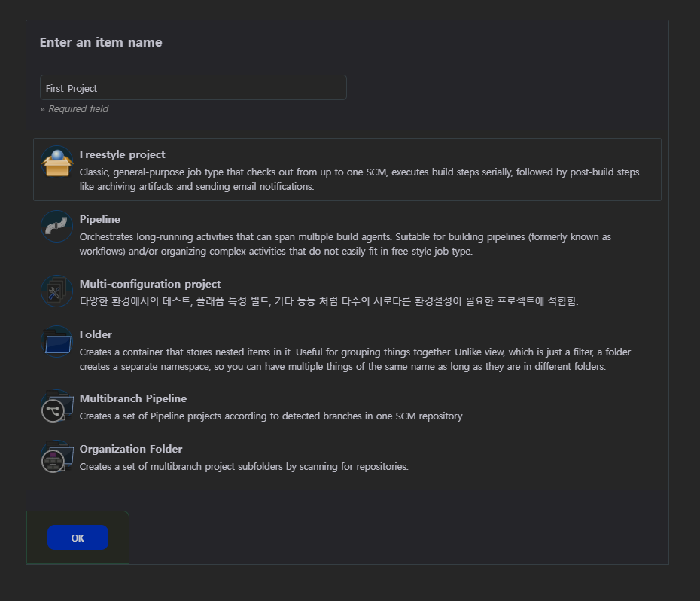Click the Korean description under Multi-configuration project

click(329, 301)
